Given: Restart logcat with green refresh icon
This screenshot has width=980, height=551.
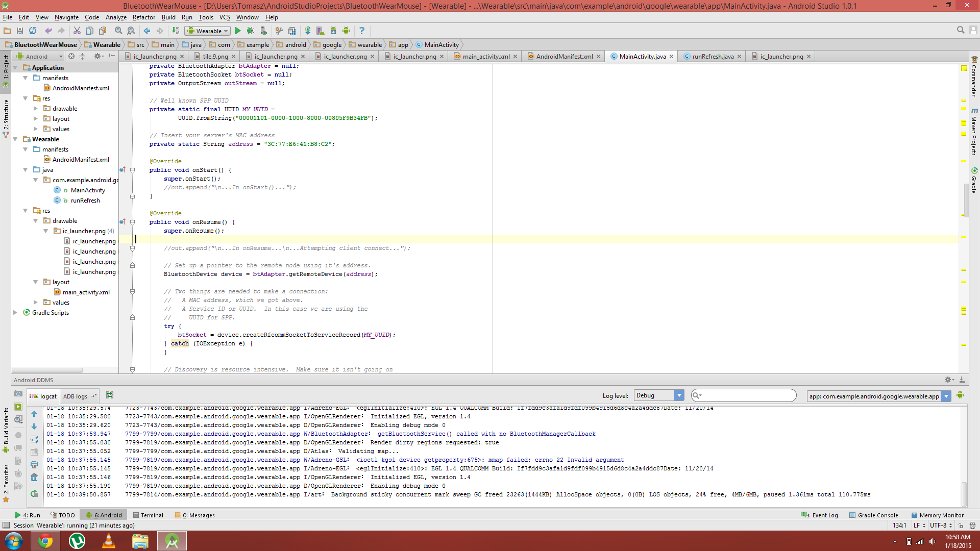Looking at the screenshot, I should [x=34, y=494].
